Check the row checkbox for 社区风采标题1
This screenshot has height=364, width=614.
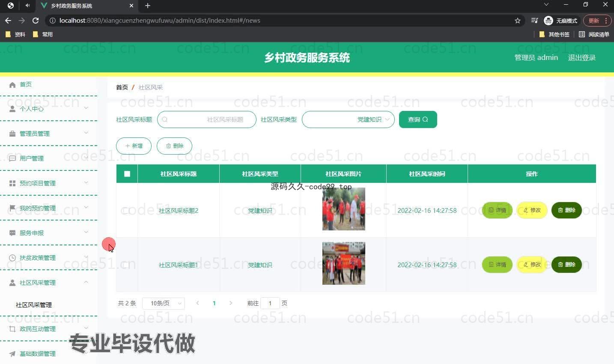tap(126, 265)
